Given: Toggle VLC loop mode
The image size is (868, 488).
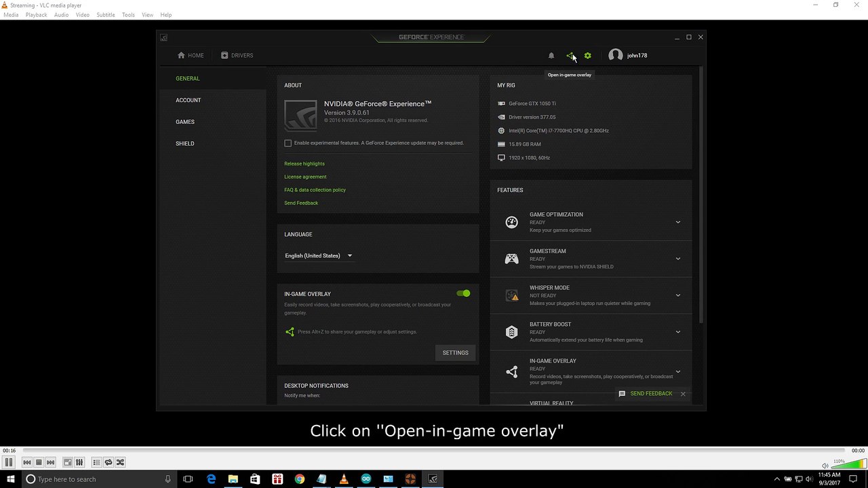Looking at the screenshot, I should click(x=108, y=462).
